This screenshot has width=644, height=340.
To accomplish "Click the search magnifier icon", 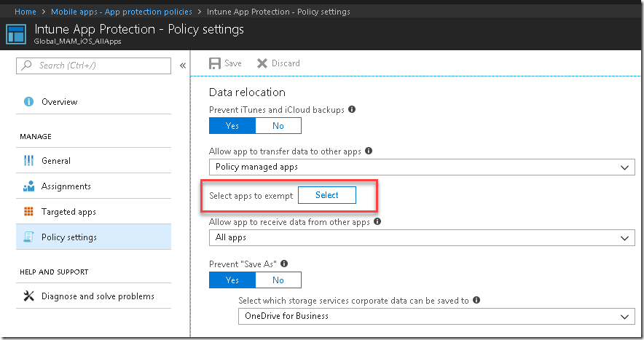I will pyautogui.click(x=27, y=66).
